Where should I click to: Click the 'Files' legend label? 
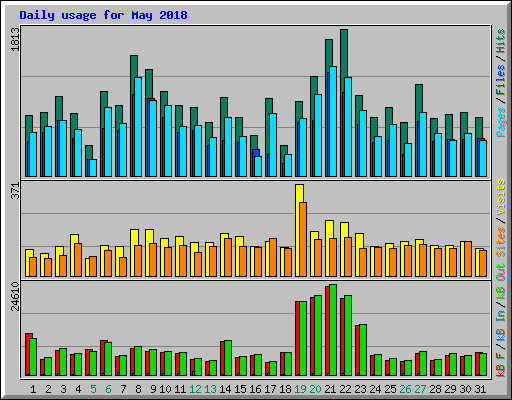(501, 80)
